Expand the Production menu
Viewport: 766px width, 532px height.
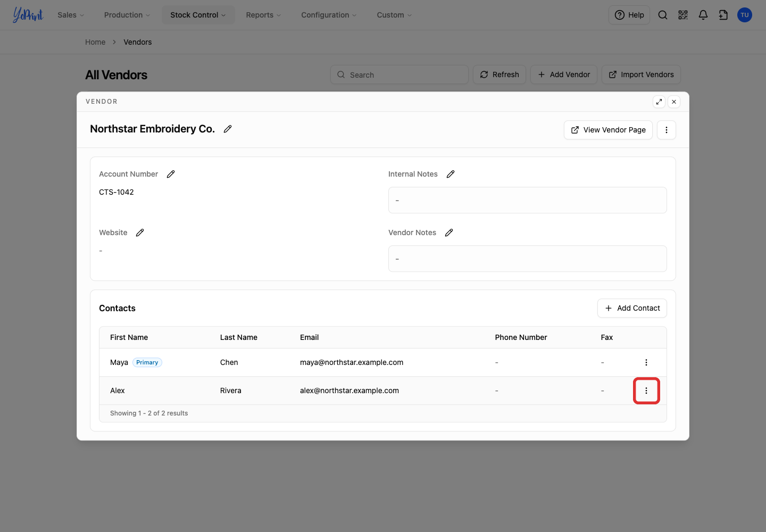(127, 15)
